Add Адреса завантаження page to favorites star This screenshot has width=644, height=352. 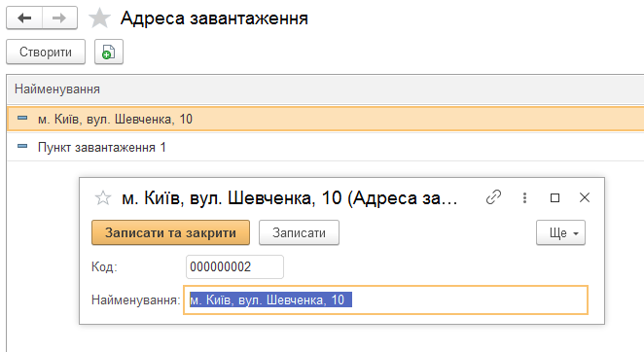(x=99, y=18)
